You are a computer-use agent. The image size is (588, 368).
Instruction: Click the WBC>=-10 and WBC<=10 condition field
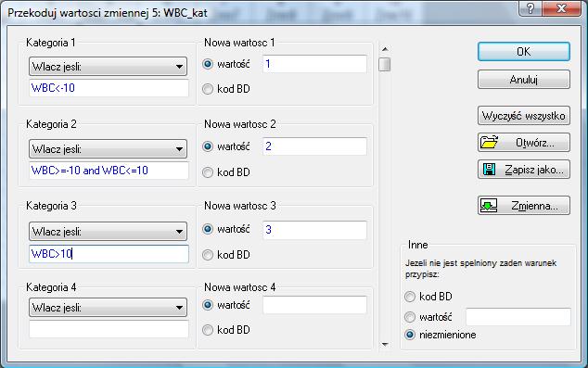(x=109, y=171)
